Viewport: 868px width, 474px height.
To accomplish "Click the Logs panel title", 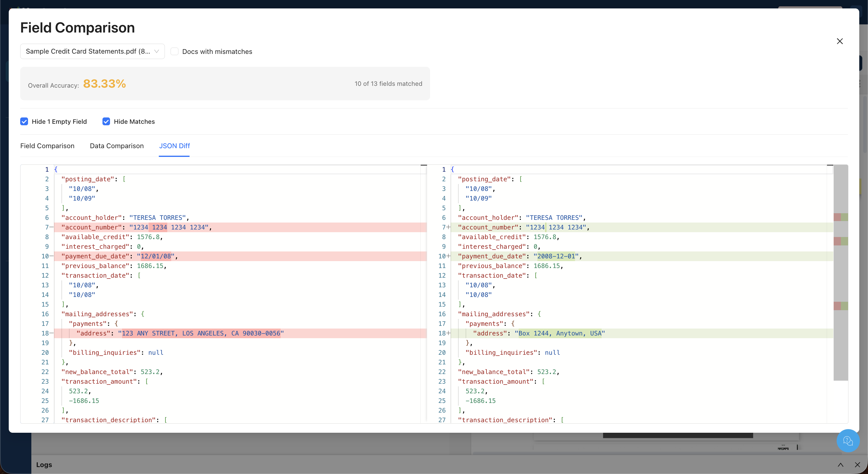I will [44, 465].
